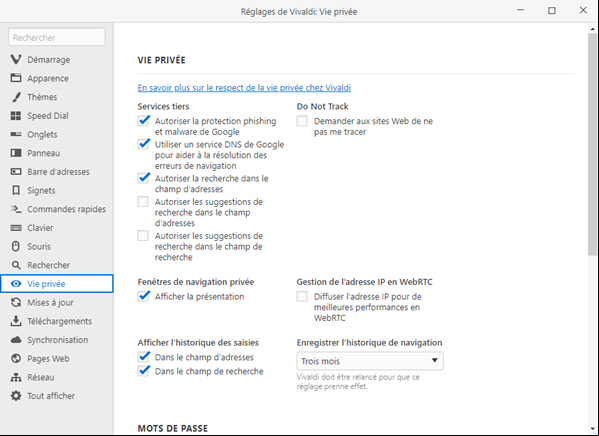Minimize the Réglages de Vivaldi window
Screen dimensions: 599x436
(520, 11)
